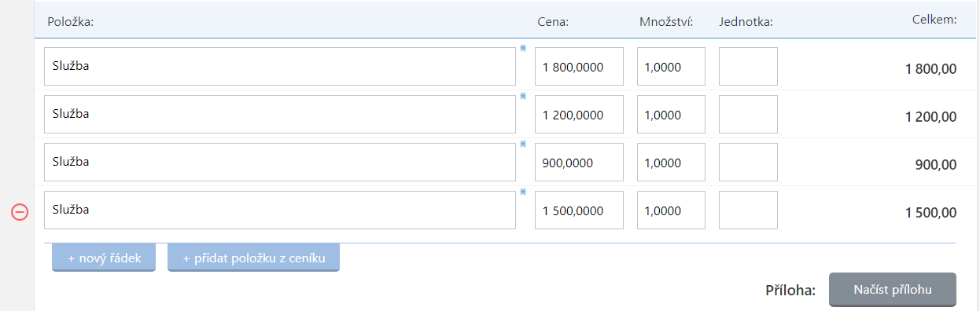
Task: Click the asterisk beside the 1 500,0000 row
Action: 523,192
